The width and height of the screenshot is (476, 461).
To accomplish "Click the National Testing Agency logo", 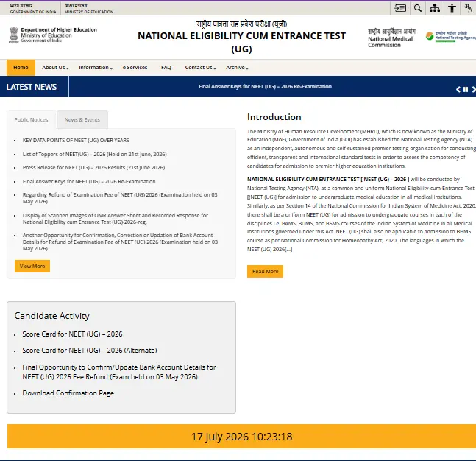I will pyautogui.click(x=450, y=37).
